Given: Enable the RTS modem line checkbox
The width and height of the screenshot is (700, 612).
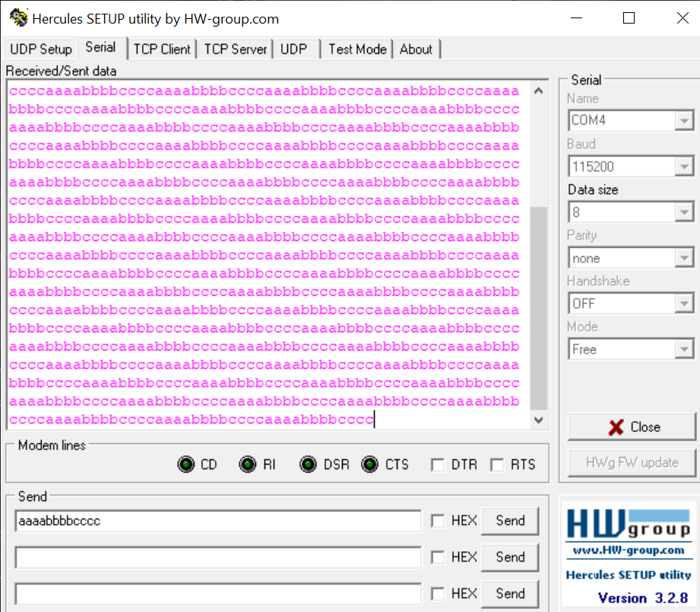Looking at the screenshot, I should 496,464.
